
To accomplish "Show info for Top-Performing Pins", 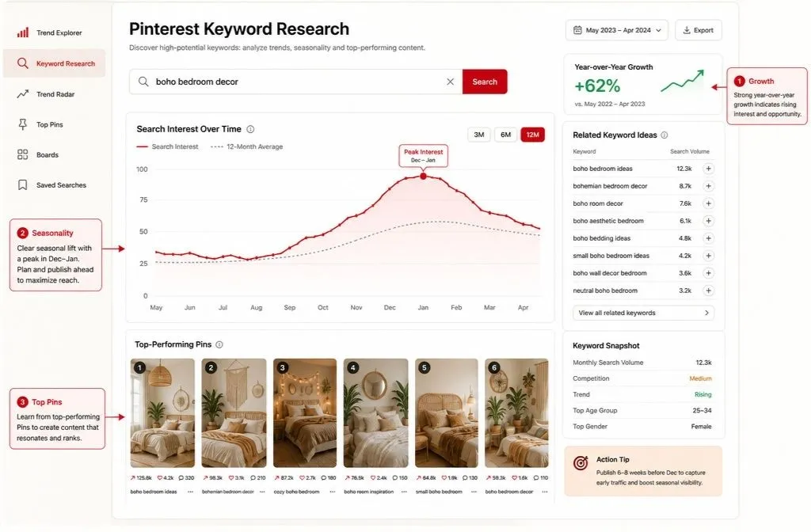I will [x=219, y=344].
